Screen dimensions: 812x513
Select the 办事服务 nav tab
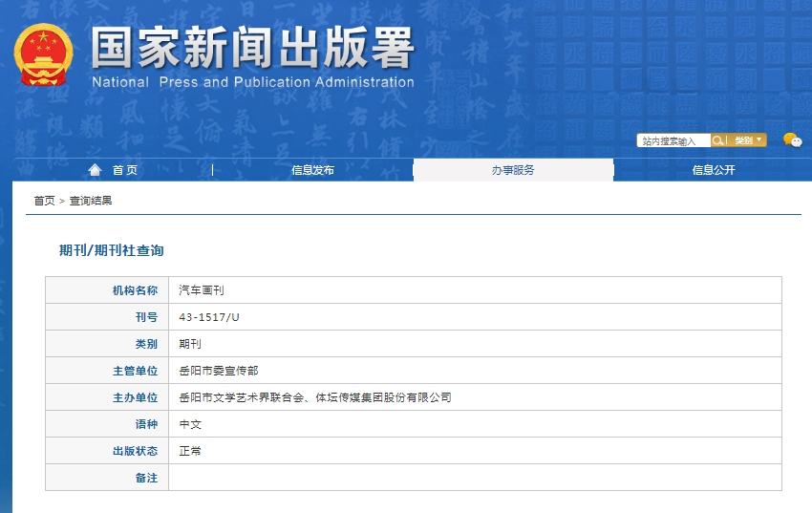click(x=513, y=170)
